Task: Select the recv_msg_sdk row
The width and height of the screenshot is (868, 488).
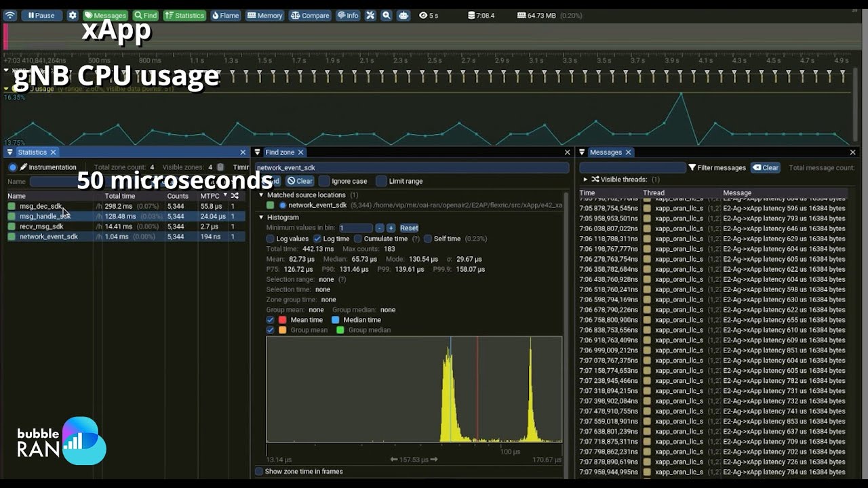Action: [x=125, y=226]
